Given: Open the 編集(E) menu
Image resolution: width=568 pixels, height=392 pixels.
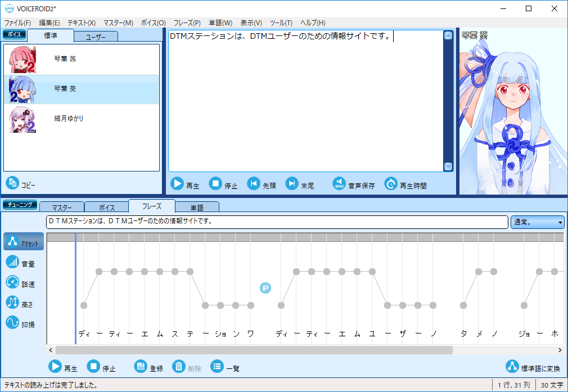Looking at the screenshot, I should (x=49, y=23).
